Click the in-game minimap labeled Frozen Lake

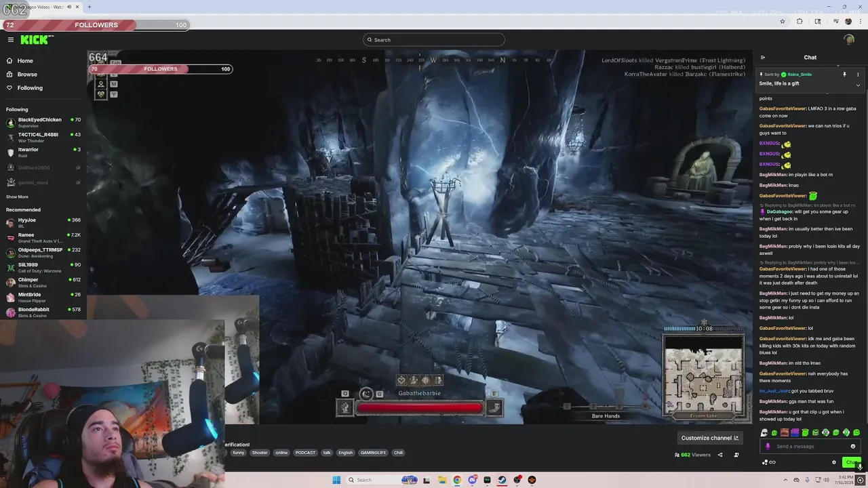pyautogui.click(x=703, y=376)
